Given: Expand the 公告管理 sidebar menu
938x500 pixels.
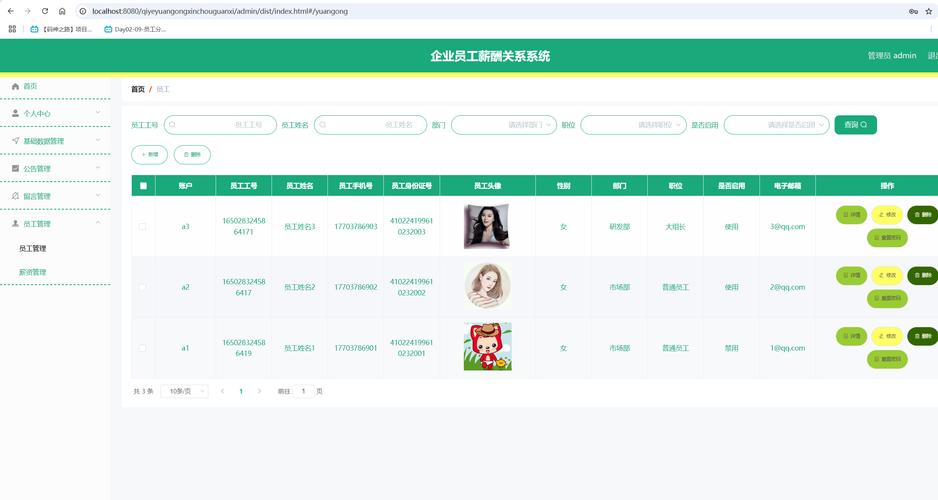Looking at the screenshot, I should click(x=55, y=168).
